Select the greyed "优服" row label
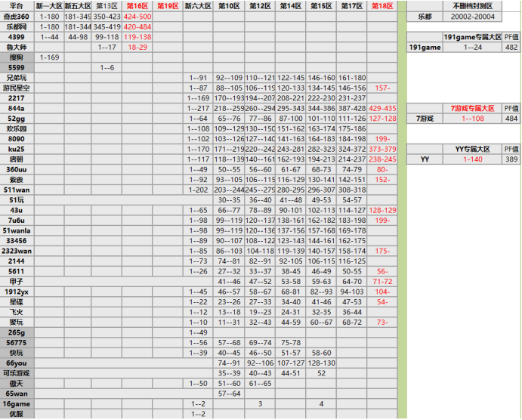 17,414
